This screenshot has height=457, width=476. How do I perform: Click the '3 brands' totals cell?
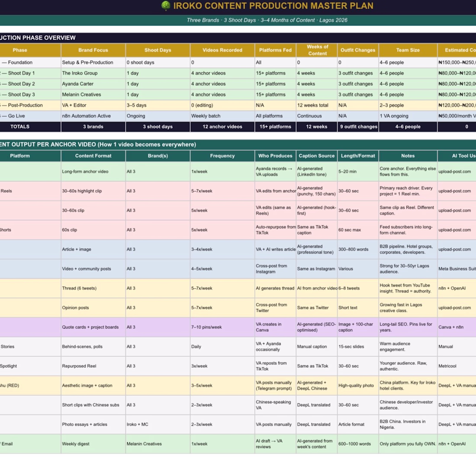93,127
